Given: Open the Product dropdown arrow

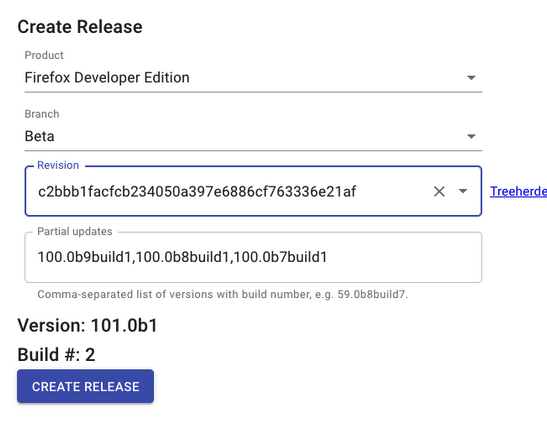Looking at the screenshot, I should coord(471,77).
